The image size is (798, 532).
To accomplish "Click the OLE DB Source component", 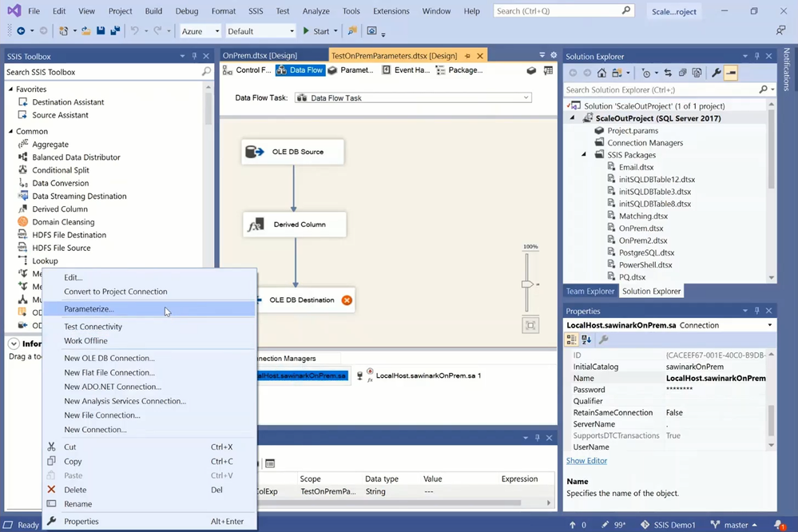I will click(292, 152).
